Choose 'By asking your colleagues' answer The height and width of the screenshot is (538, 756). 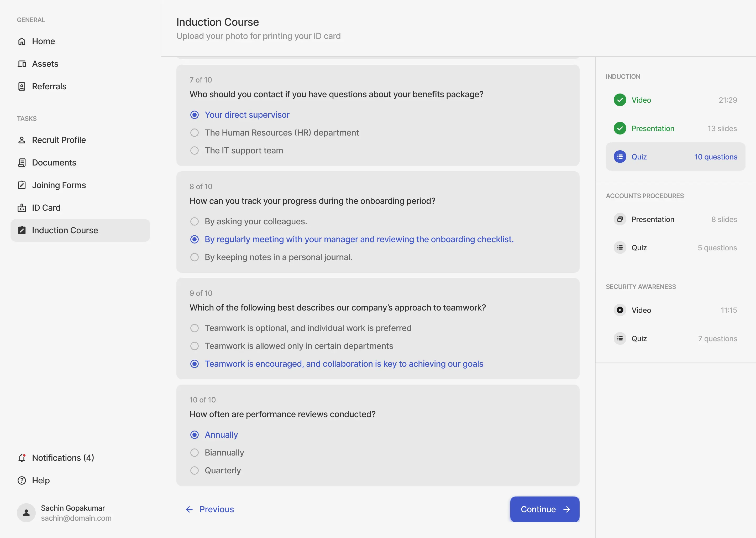tap(195, 221)
